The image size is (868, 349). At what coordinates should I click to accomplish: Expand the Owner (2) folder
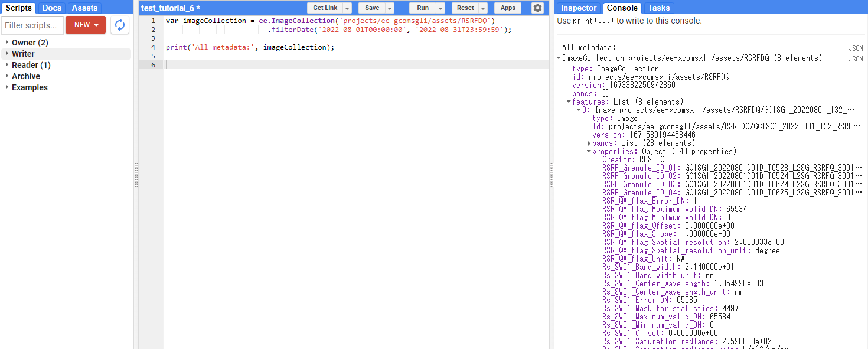(x=7, y=43)
